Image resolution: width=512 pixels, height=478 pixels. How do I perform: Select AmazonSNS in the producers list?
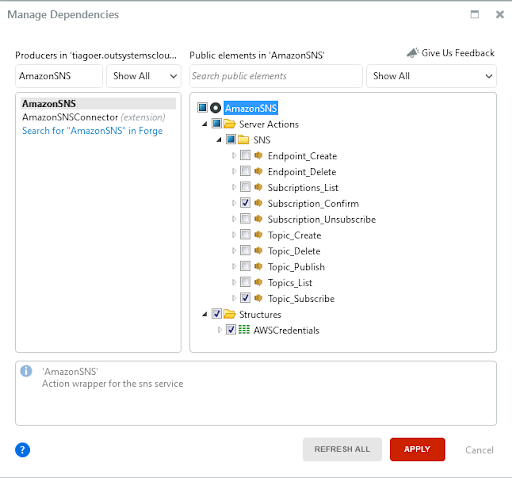pos(98,103)
